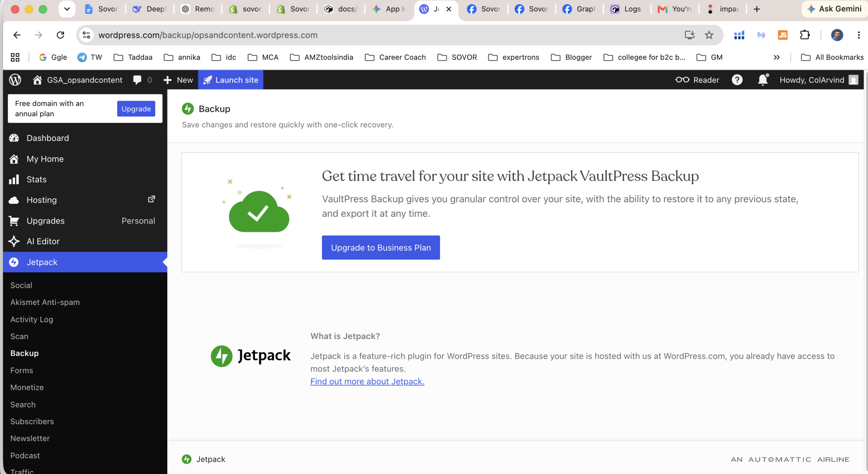868x474 pixels.
Task: Open GSA_opsandcontent site home link
Action: click(x=78, y=80)
